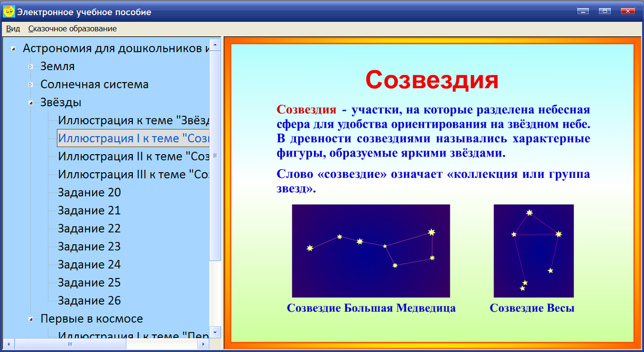Click the vertical scrollbar up arrow
This screenshot has height=352, width=644.
(215, 44)
